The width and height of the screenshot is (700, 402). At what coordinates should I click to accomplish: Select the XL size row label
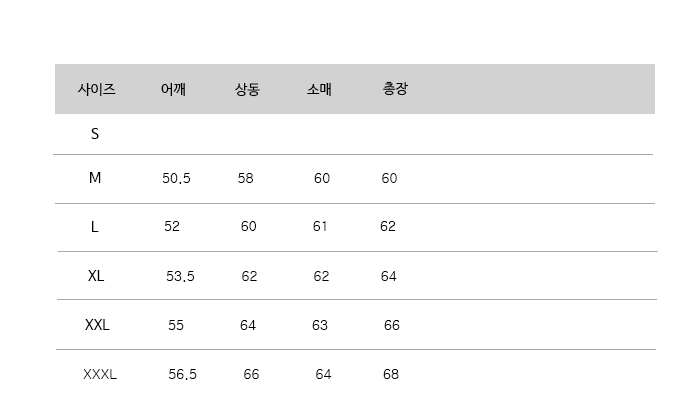[x=96, y=276]
